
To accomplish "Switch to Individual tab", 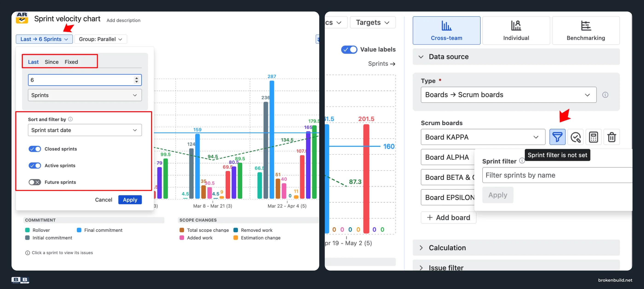I will (x=516, y=31).
